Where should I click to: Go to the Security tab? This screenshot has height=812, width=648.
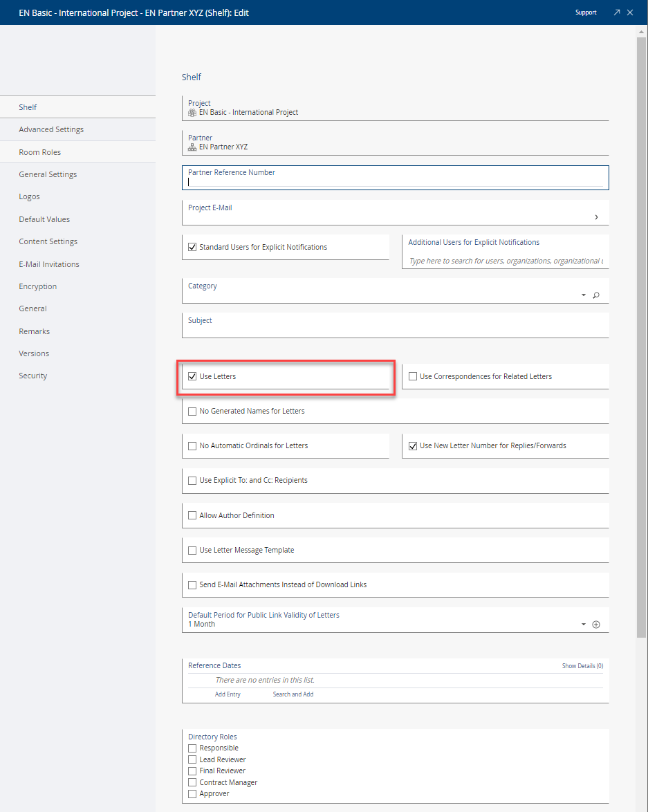click(33, 376)
